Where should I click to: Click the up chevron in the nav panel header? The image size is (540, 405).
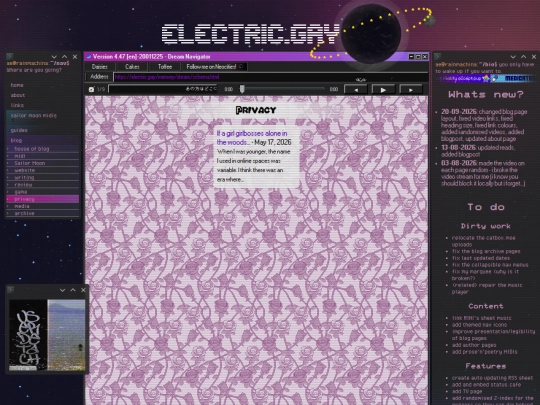point(64,57)
